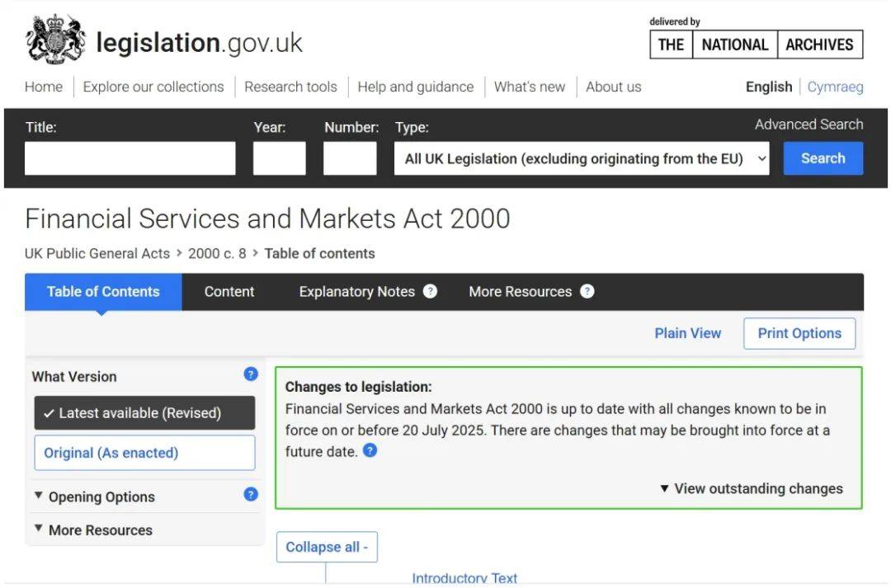Screen dimensions: 891x588
Task: Click the royal coat of arms logo
Action: [x=56, y=40]
